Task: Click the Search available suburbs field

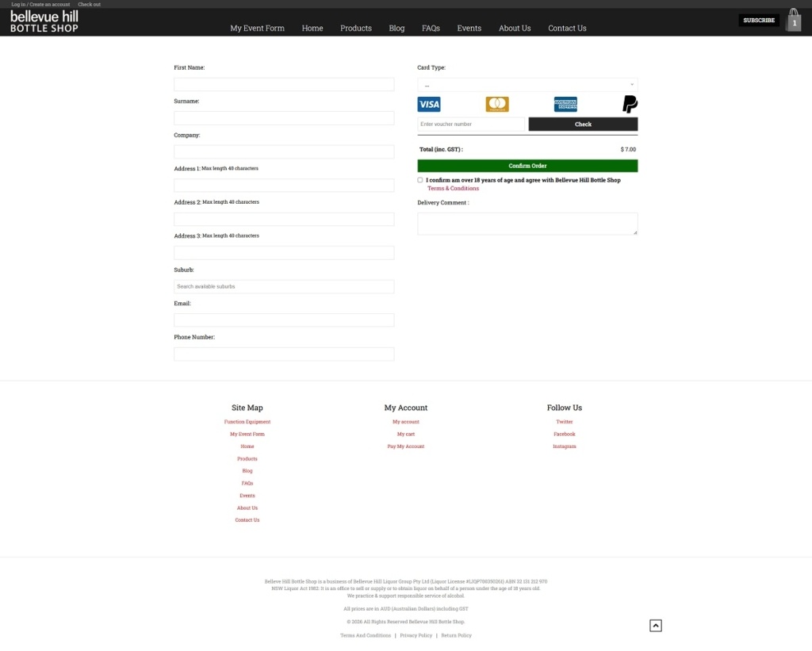Action: pyautogui.click(x=284, y=287)
